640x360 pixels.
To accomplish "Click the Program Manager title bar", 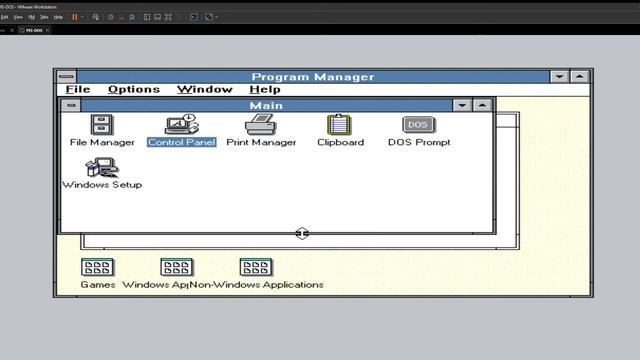I will [x=313, y=76].
